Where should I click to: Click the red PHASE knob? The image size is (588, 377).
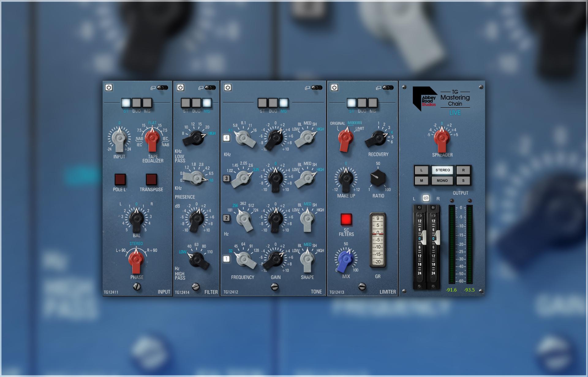coord(136,260)
